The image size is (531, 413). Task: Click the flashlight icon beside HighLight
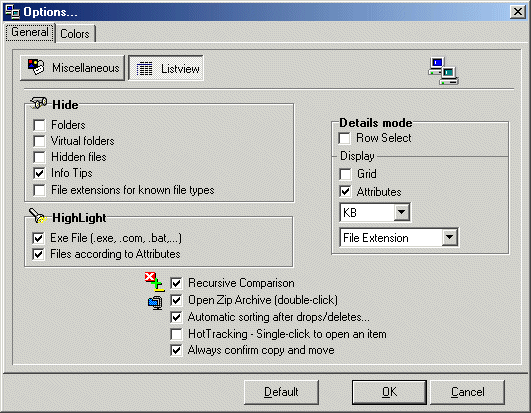pos(38,216)
